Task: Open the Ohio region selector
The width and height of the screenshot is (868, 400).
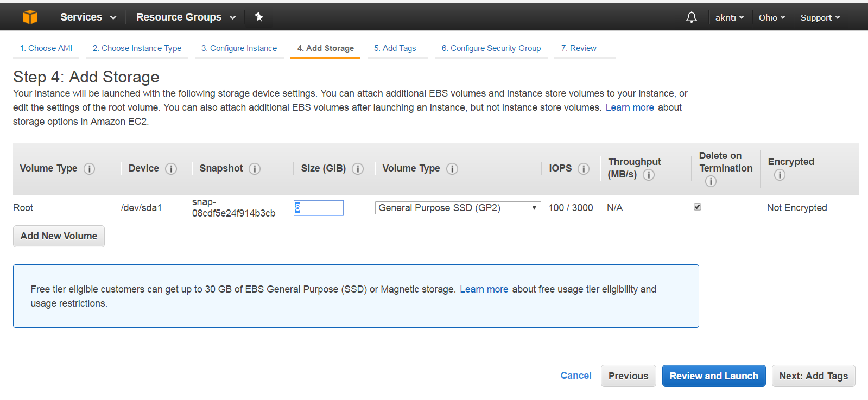Action: click(772, 17)
